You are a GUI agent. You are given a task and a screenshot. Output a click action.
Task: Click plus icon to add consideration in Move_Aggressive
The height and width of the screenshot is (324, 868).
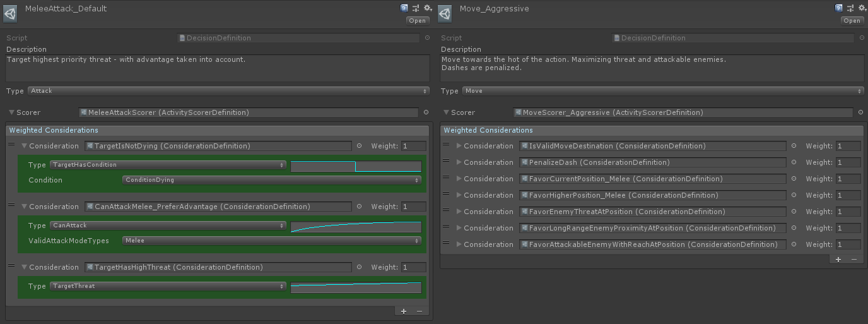pos(838,260)
